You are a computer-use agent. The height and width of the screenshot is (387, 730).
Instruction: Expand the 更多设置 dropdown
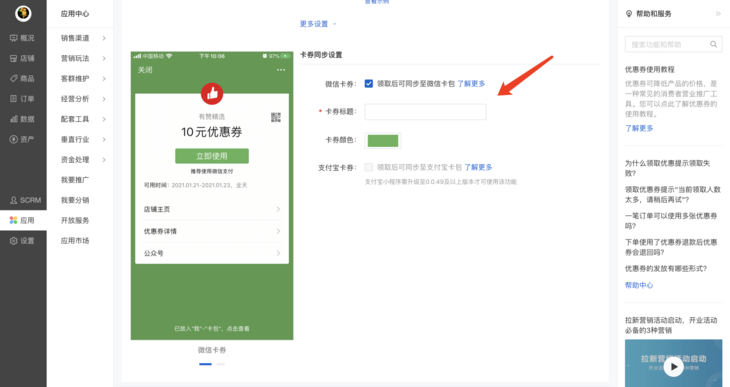click(318, 24)
